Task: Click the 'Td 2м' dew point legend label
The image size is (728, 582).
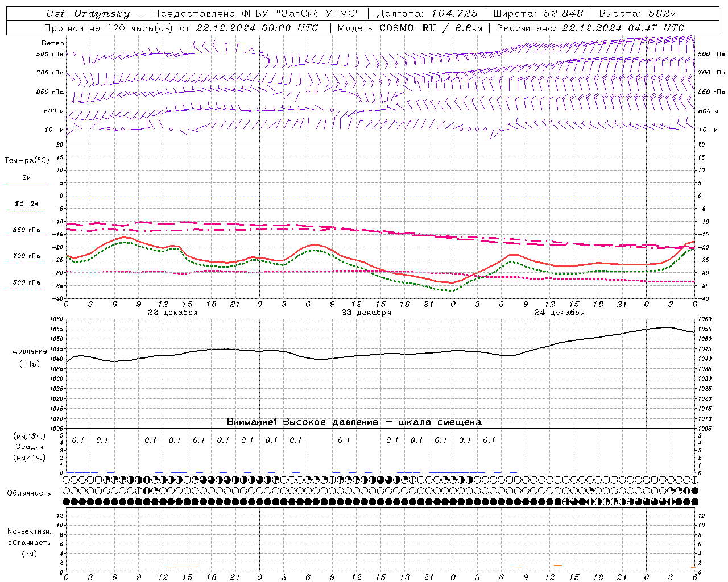Action: 27,203
